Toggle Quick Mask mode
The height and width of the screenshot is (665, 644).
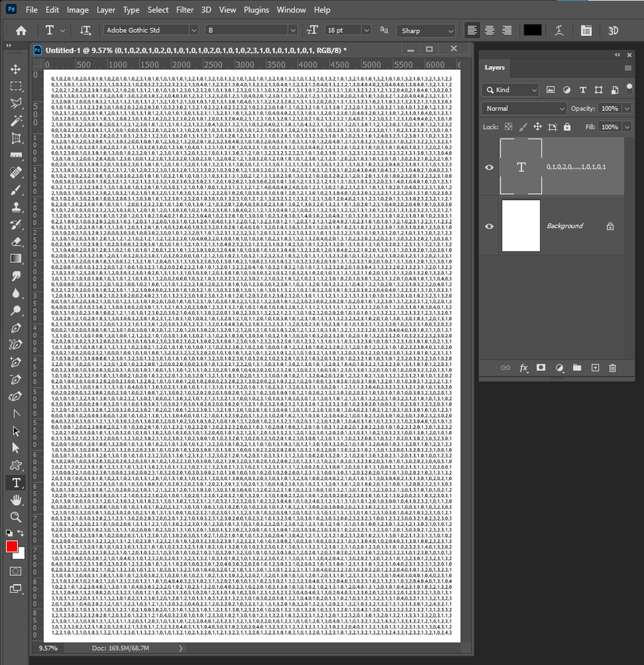(x=16, y=571)
